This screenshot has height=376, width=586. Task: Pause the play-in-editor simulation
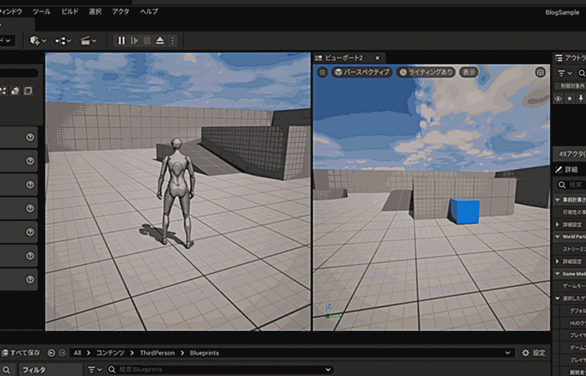121,41
